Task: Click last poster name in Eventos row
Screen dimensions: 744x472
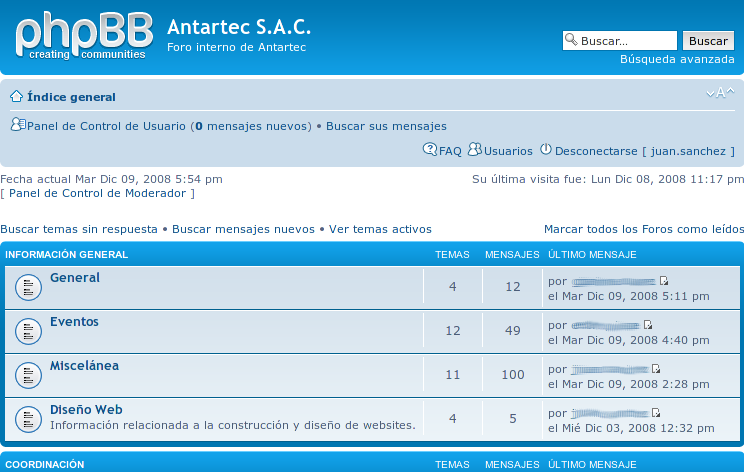Action: coord(605,325)
